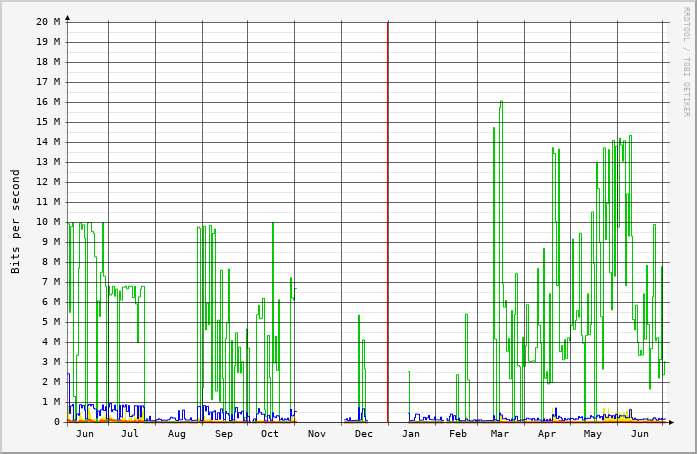Click the "Bits per second" axis title

coord(16,221)
